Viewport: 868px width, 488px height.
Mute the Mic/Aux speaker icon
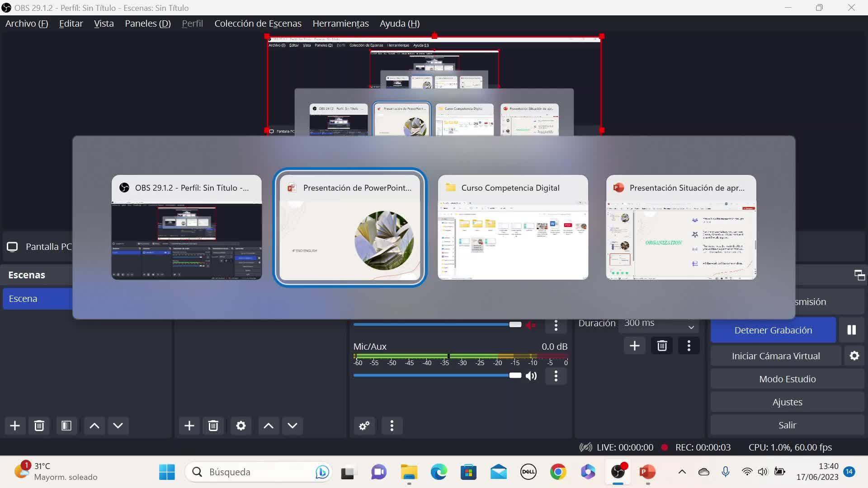pos(531,376)
